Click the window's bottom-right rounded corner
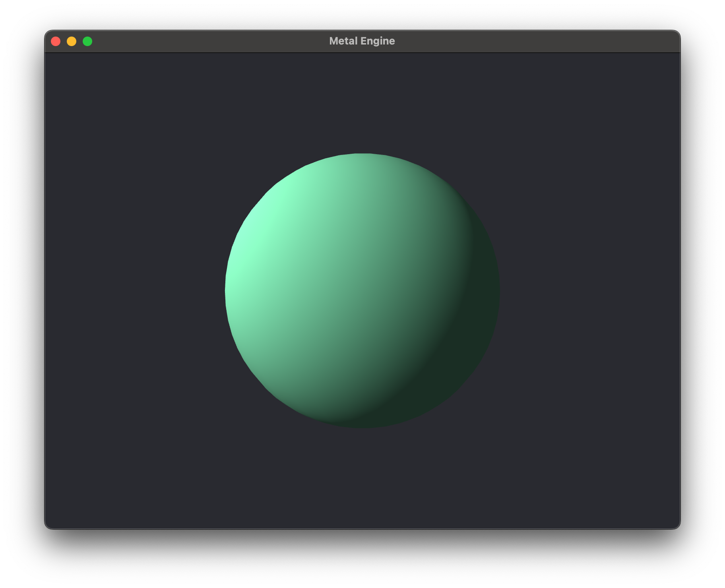Viewport: 725px width, 588px height. point(677,525)
